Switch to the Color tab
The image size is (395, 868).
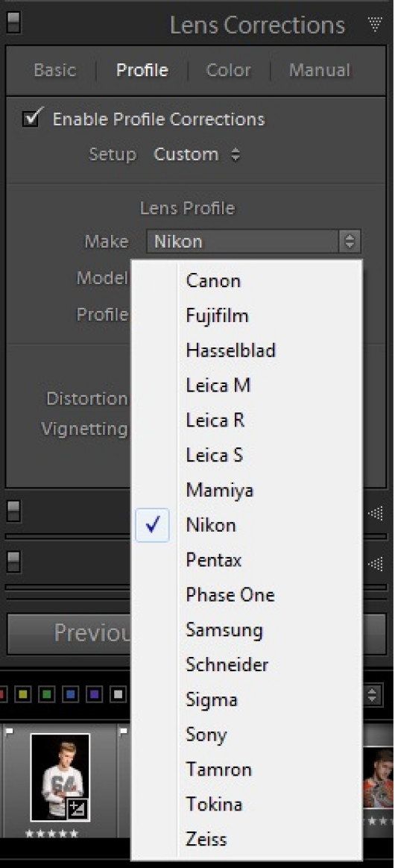[x=228, y=70]
